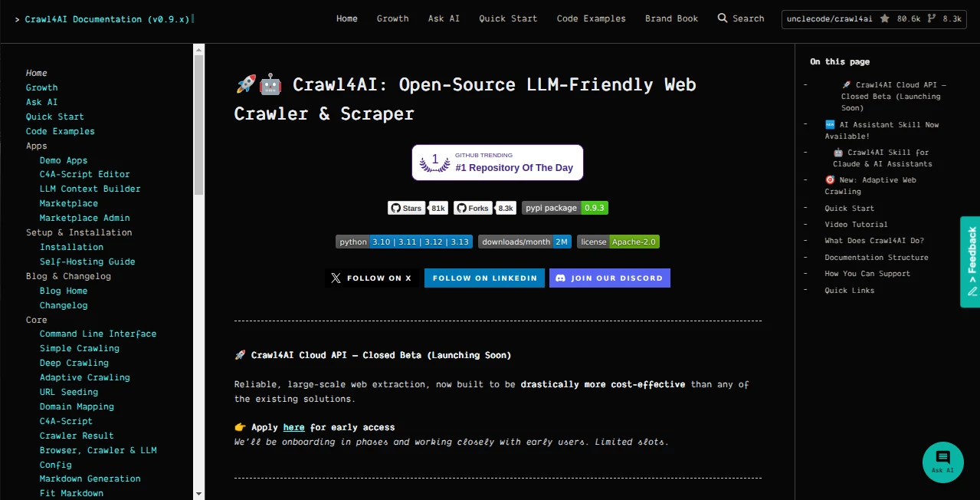Click the sidebar scrollbar thumb
Screen dimensions: 980x500
pos(199,125)
